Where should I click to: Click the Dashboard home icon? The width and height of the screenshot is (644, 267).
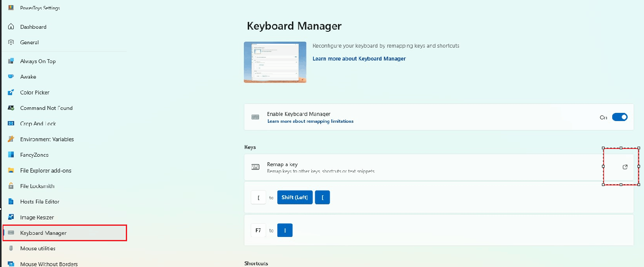11,27
